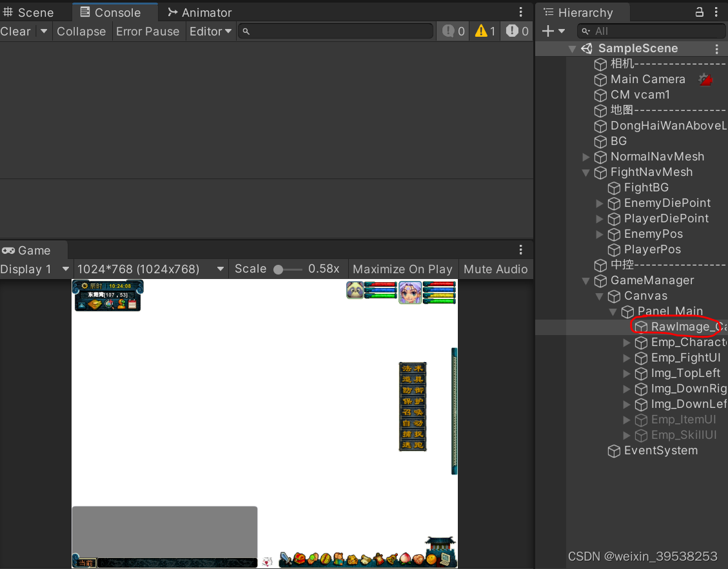This screenshot has height=569, width=728.
Task: Toggle the console Collapse option
Action: pyautogui.click(x=81, y=31)
